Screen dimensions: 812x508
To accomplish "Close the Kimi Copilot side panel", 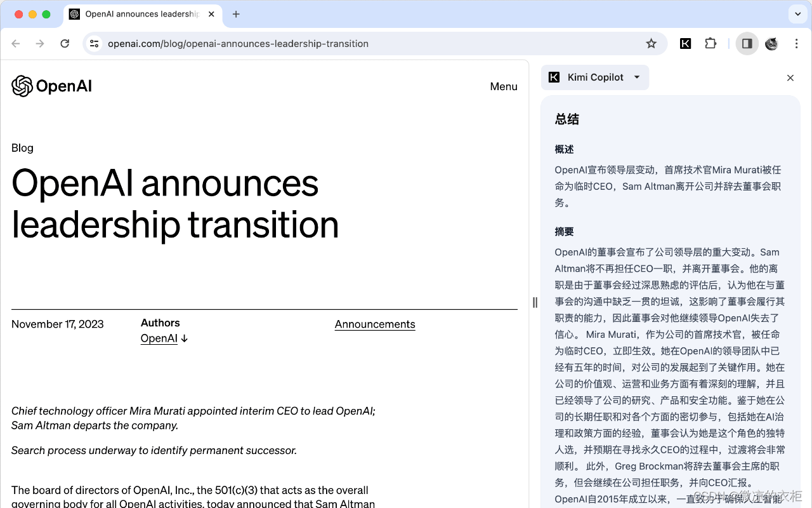I will click(x=790, y=77).
